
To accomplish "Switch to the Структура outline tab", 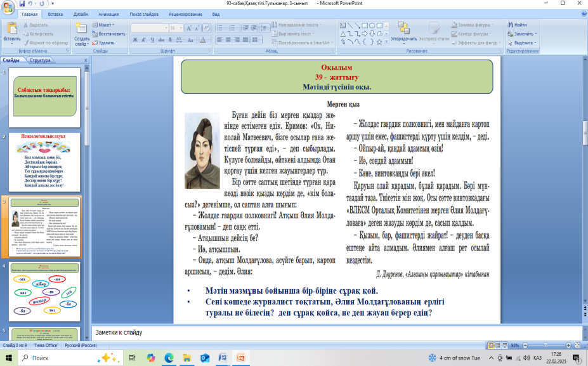I will point(39,60).
